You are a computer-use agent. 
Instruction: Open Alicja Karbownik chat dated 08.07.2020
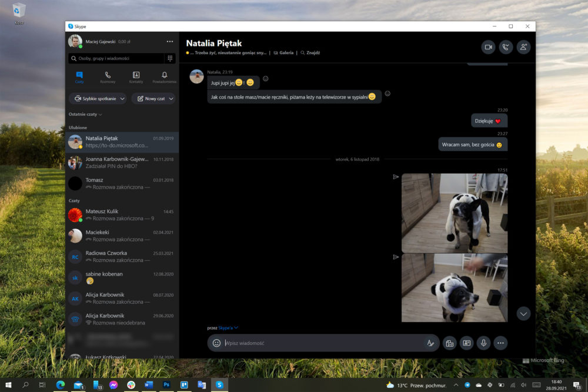click(x=122, y=299)
